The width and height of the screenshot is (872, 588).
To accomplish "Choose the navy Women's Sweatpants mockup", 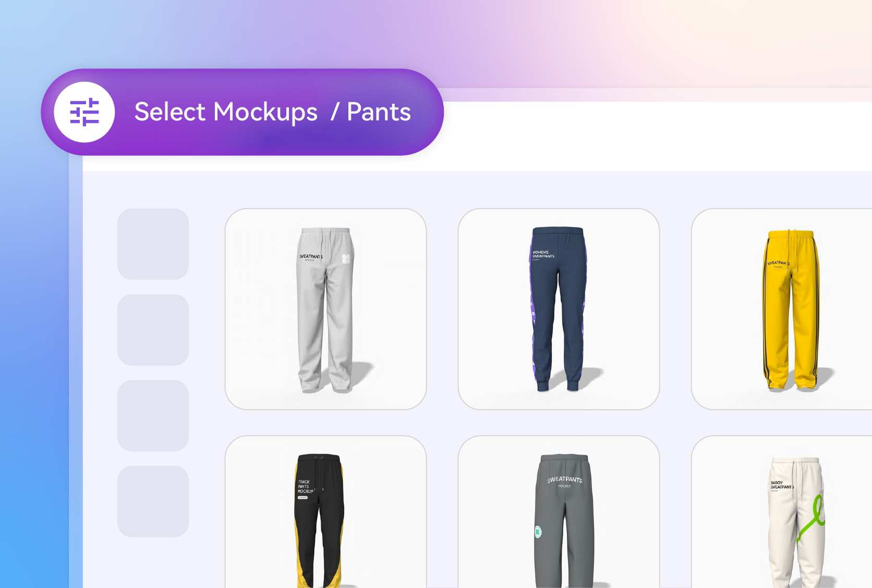I will click(x=559, y=309).
